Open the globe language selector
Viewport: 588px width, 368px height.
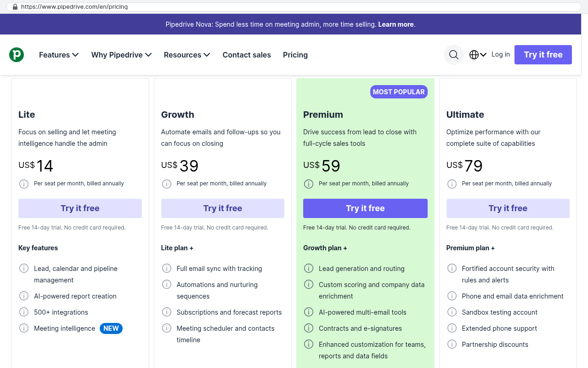[x=478, y=55]
